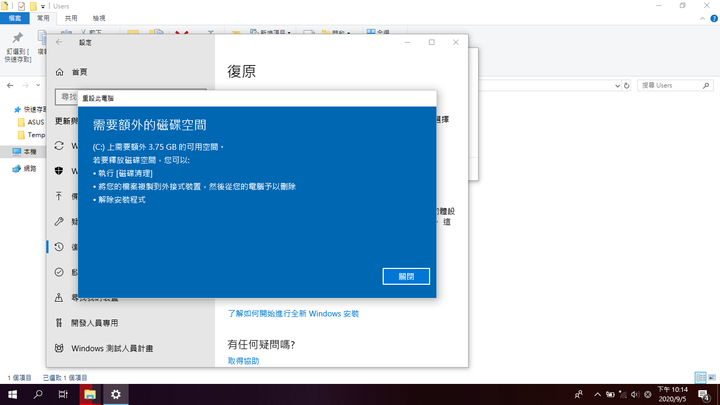Click the new folder icon in title bar
The width and height of the screenshot is (720, 405).
pos(33,6)
